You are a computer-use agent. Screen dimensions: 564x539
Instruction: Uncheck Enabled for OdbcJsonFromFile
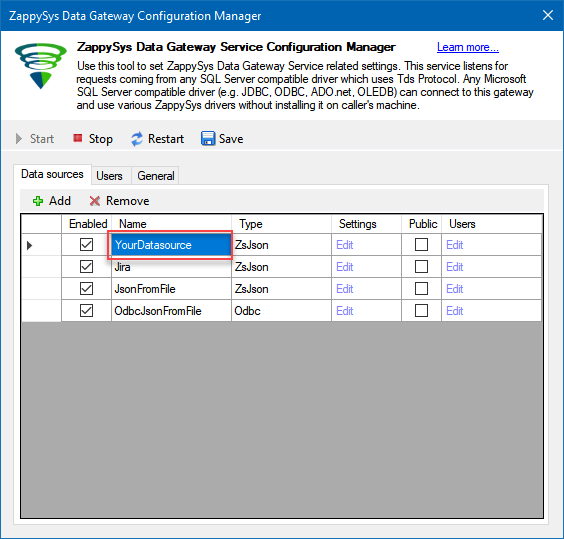[86, 311]
